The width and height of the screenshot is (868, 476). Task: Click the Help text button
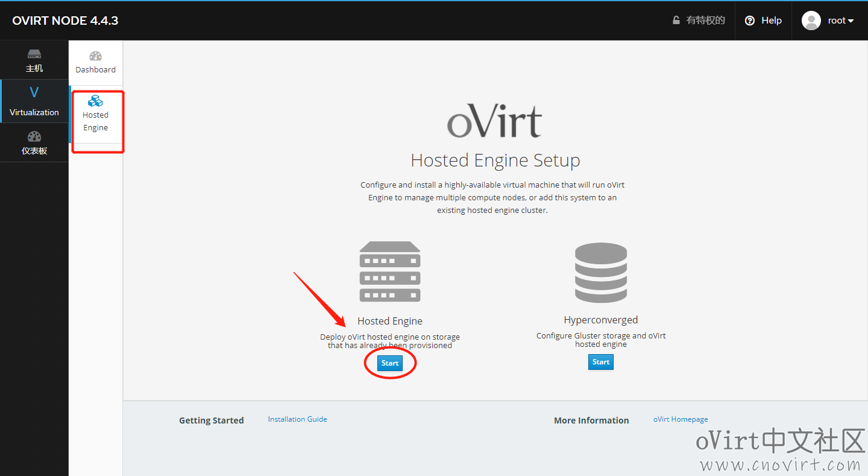click(772, 21)
